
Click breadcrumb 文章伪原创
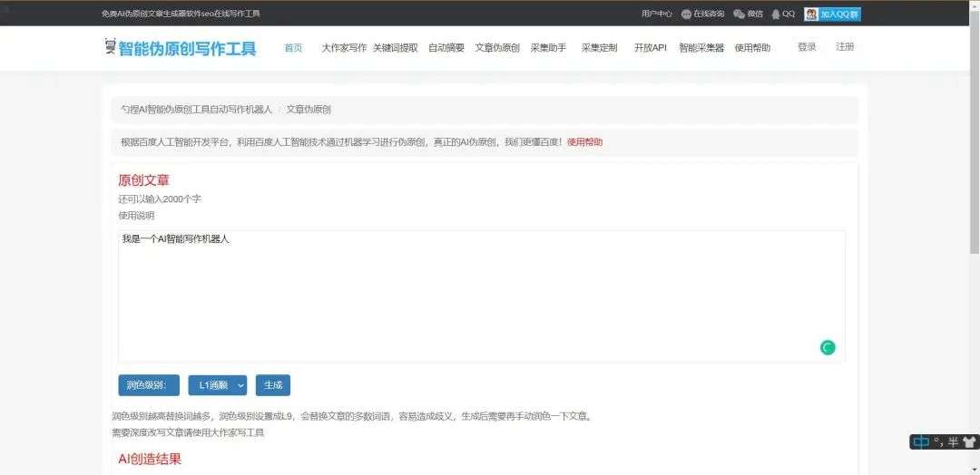pyautogui.click(x=309, y=110)
